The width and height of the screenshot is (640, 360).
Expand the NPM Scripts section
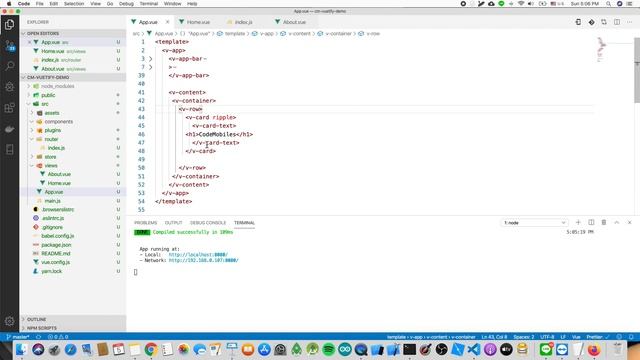click(x=42, y=328)
